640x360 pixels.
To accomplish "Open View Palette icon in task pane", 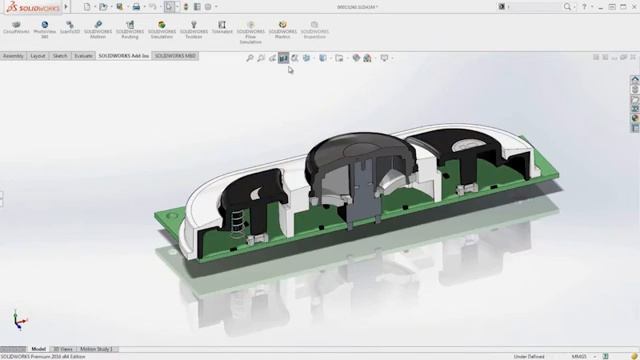I will click(x=635, y=109).
